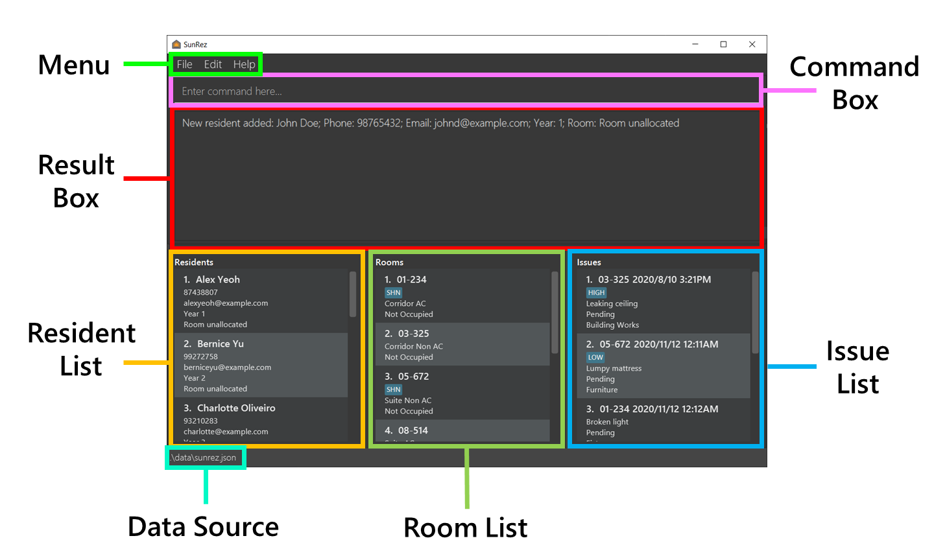Click 'Corridor Non AC' type of room 03-325
This screenshot has height=560, width=934.
pyautogui.click(x=414, y=347)
